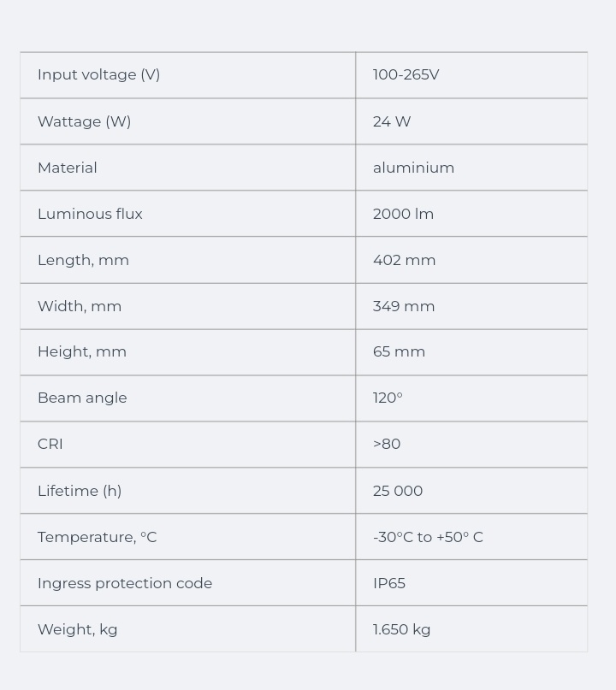Click the Height, mm label
Image resolution: width=616 pixels, height=690 pixels.
click(82, 351)
